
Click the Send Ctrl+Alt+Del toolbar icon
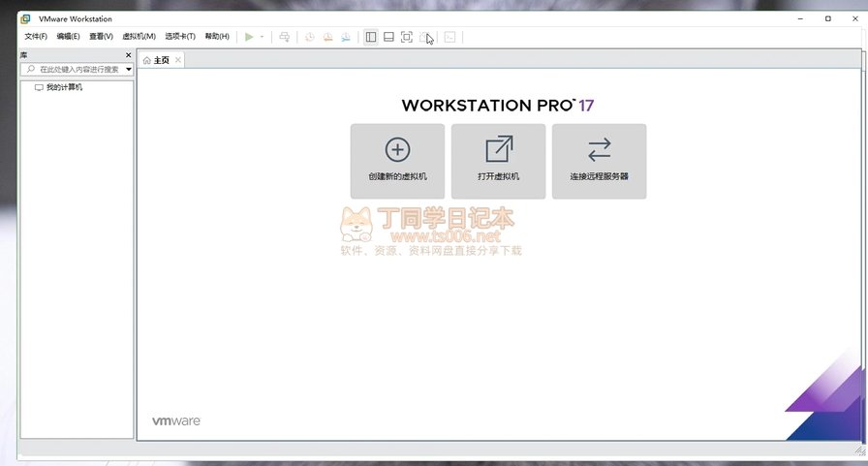[285, 37]
